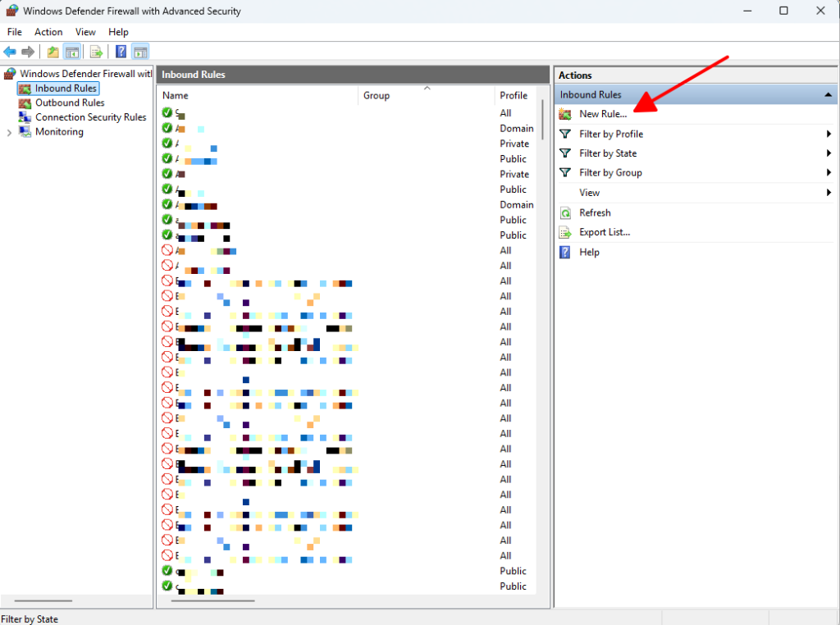The image size is (840, 625).
Task: Open the View menu in the menu bar
Action: [x=85, y=32]
